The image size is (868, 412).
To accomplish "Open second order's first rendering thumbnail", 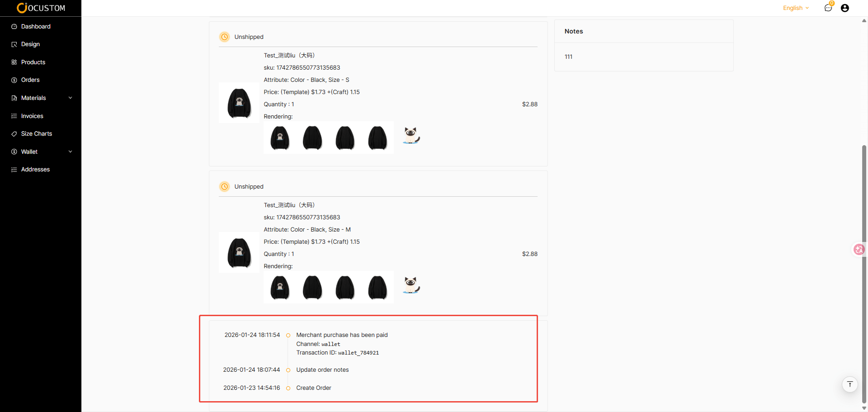I will 280,287.
